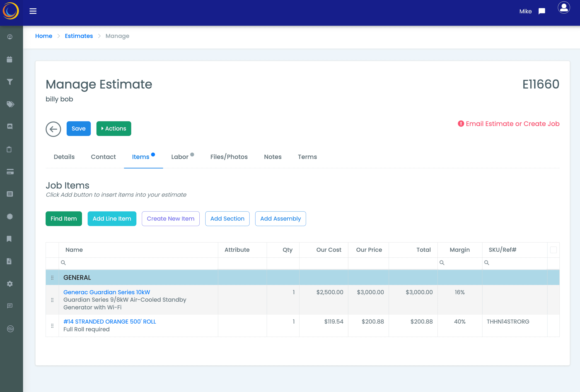Click the GENERAL section drag handle
The height and width of the screenshot is (392, 580).
click(x=52, y=278)
